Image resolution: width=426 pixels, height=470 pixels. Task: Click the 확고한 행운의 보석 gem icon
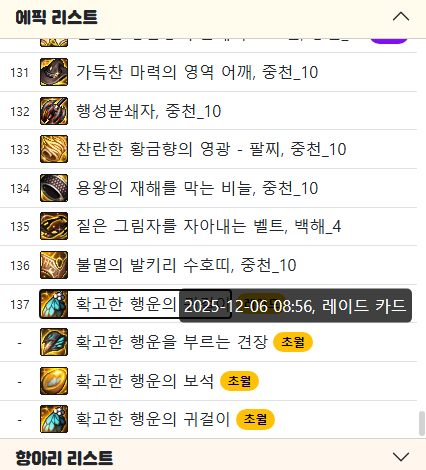click(x=54, y=381)
